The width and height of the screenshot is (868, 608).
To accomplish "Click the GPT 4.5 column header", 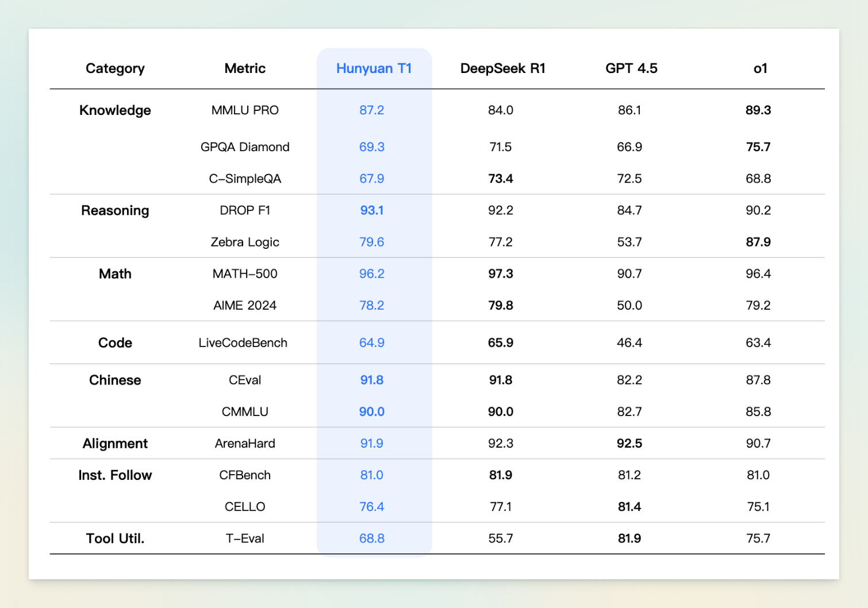I will 631,68.
